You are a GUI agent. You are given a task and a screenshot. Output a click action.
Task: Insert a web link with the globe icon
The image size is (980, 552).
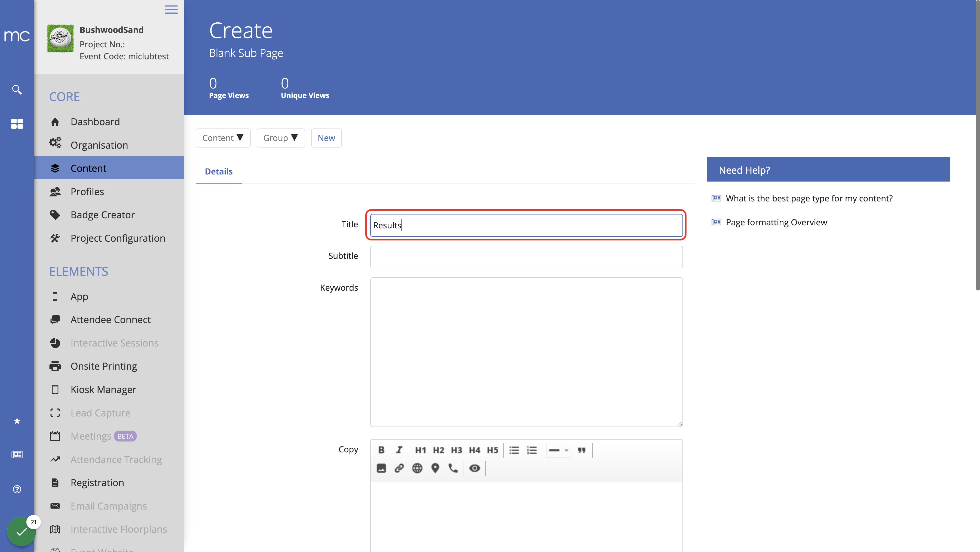(x=417, y=468)
